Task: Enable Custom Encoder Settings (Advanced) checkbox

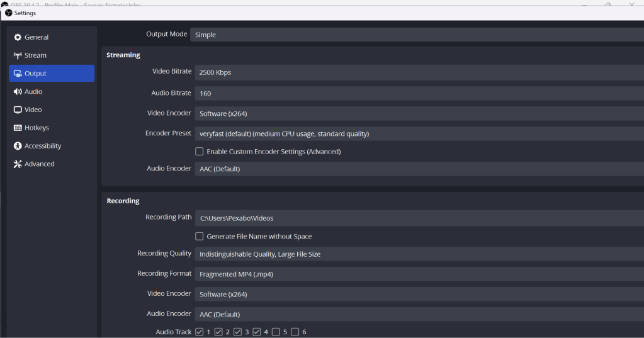Action: click(199, 152)
